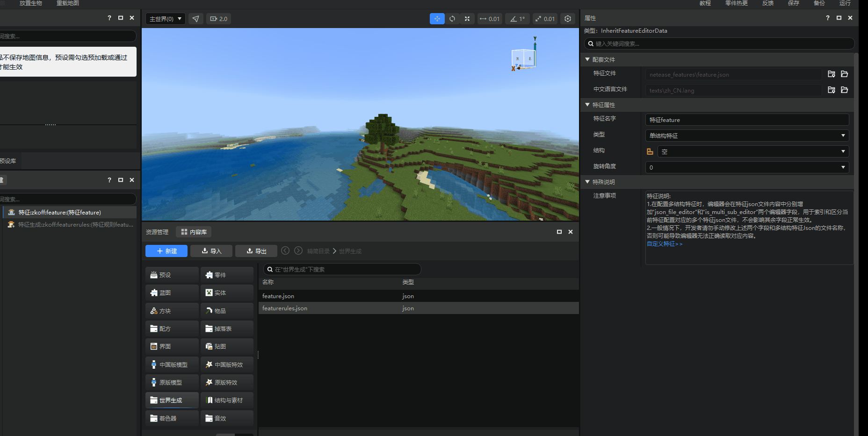The height and width of the screenshot is (436, 868).
Task: Collapse the 配套文件 section
Action: coord(587,59)
